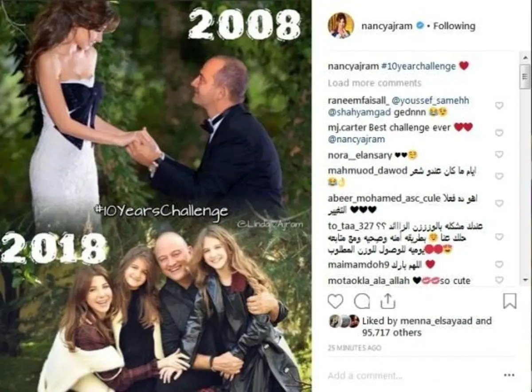Screen dimensions: 532x392
Task: Open the Following status dropdown
Action: pyautogui.click(x=454, y=26)
